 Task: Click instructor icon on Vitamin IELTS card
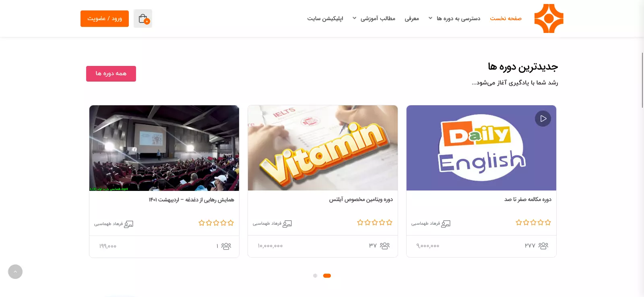287,223
